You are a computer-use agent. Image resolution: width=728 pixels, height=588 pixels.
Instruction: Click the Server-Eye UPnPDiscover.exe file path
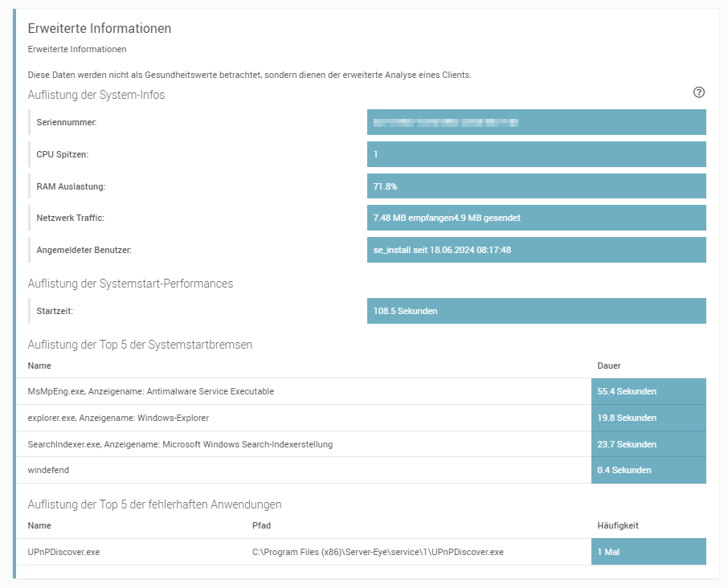(378, 552)
